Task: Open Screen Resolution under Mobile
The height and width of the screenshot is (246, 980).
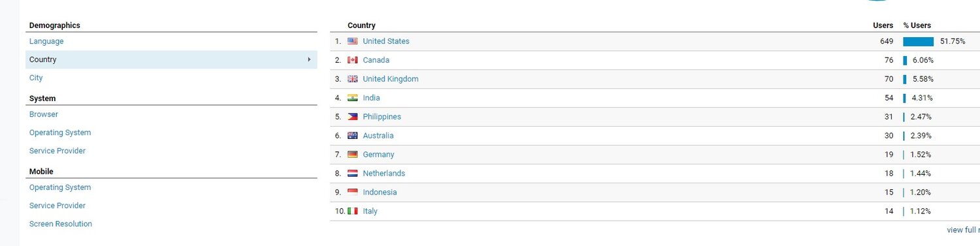Action: [x=61, y=224]
